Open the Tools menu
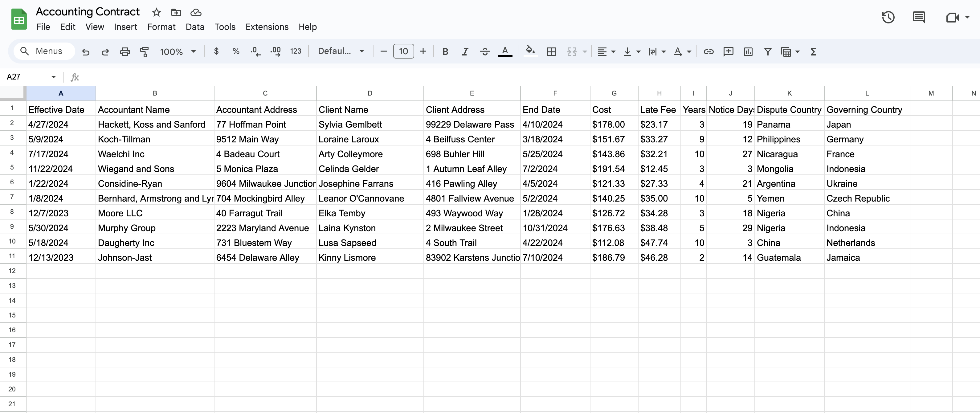Screen dimensions: 980x413 225,27
